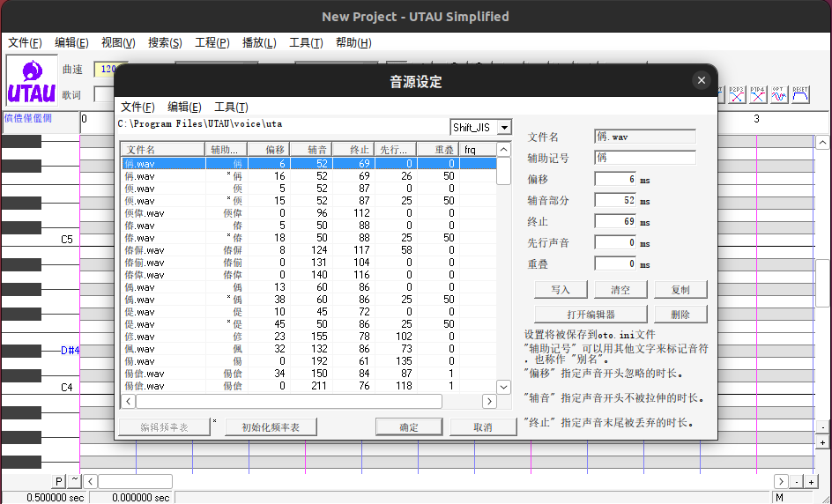
Task: Click the UTAU logo icon
Action: coord(32,82)
